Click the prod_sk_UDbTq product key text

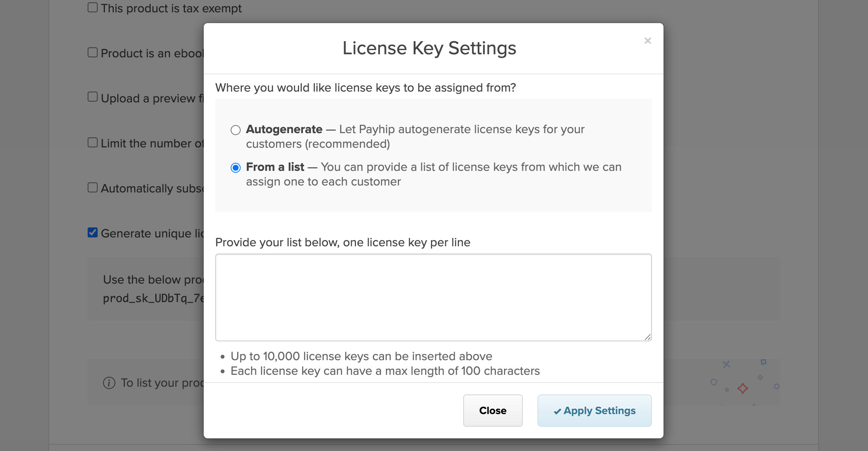[154, 298]
